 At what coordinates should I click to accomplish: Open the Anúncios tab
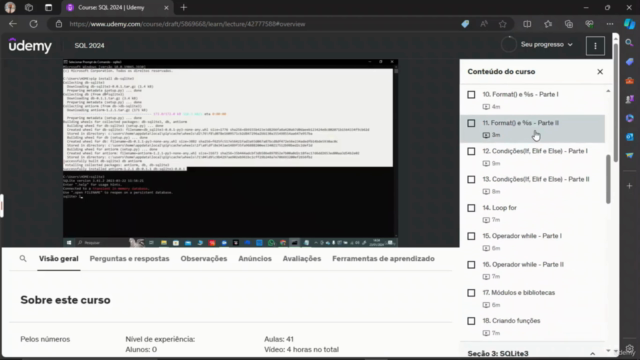click(x=255, y=259)
